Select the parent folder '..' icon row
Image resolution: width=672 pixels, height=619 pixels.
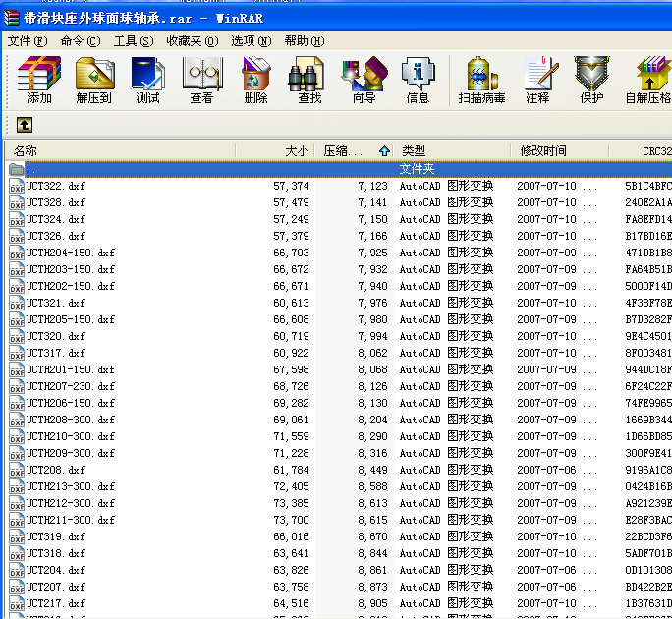[17, 169]
